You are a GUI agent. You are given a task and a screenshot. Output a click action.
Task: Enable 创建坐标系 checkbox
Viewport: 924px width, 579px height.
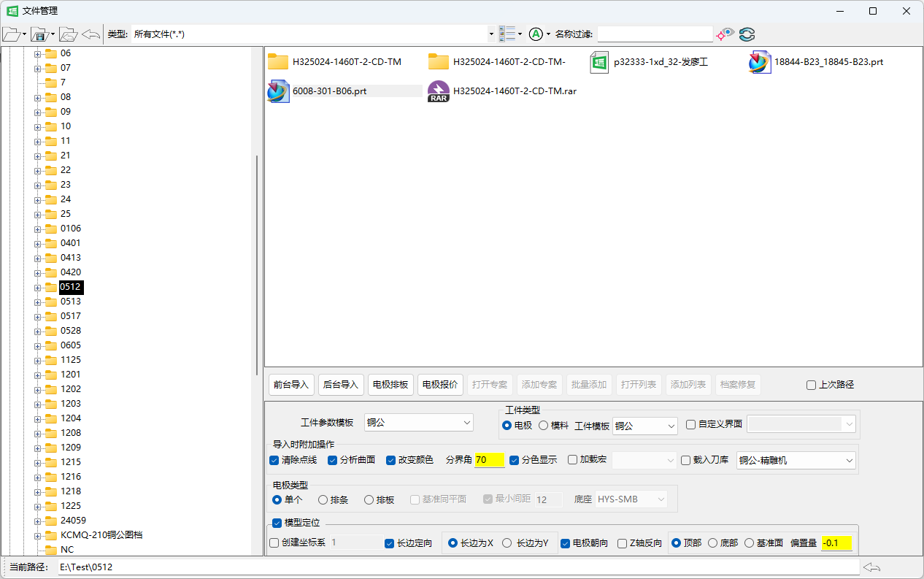point(274,543)
